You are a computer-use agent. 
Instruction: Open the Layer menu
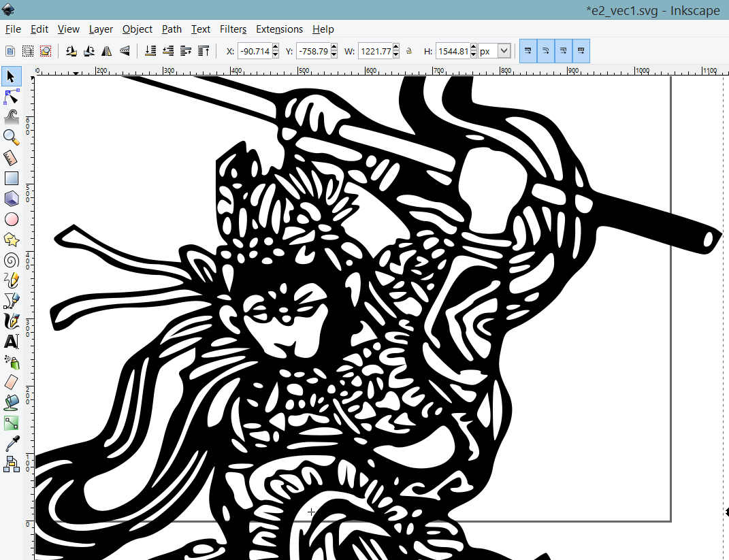pyautogui.click(x=101, y=29)
